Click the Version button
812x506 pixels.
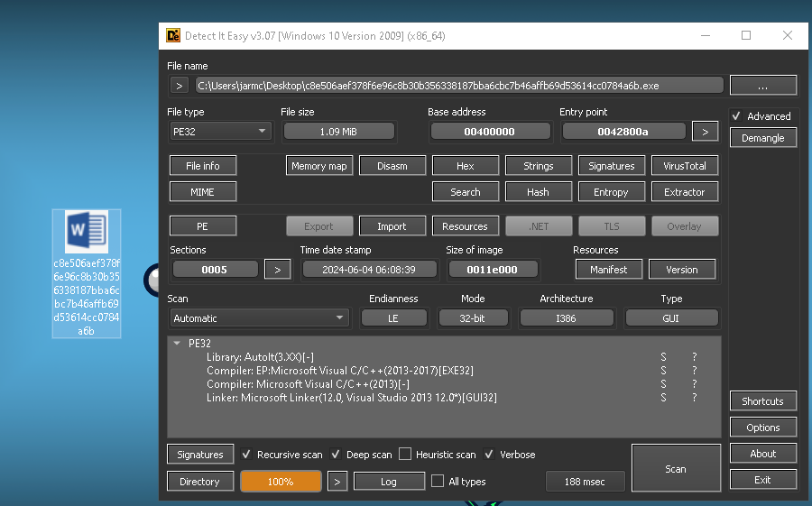click(x=682, y=270)
